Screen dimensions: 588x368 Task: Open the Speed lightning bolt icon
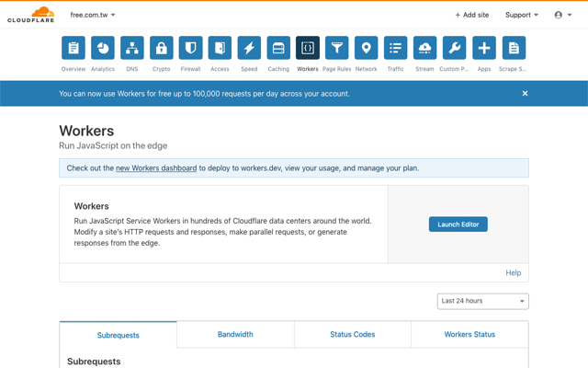point(249,48)
